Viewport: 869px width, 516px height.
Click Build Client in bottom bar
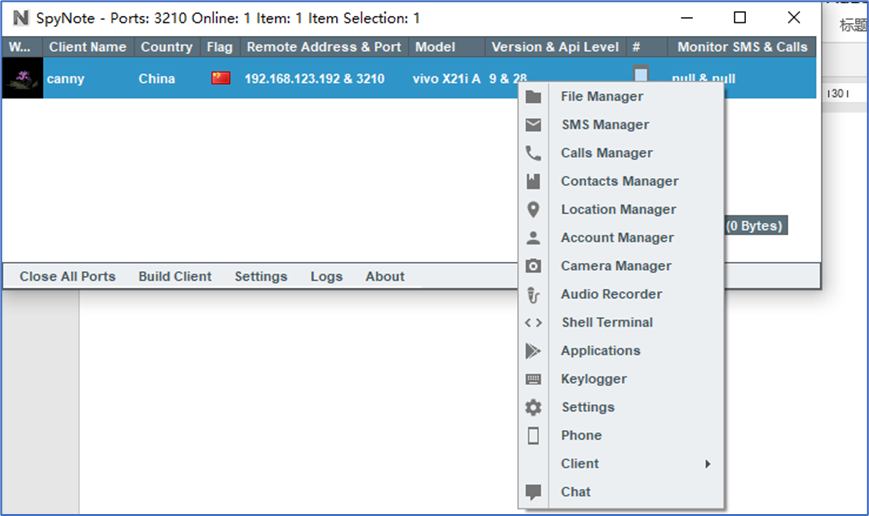[x=175, y=277]
